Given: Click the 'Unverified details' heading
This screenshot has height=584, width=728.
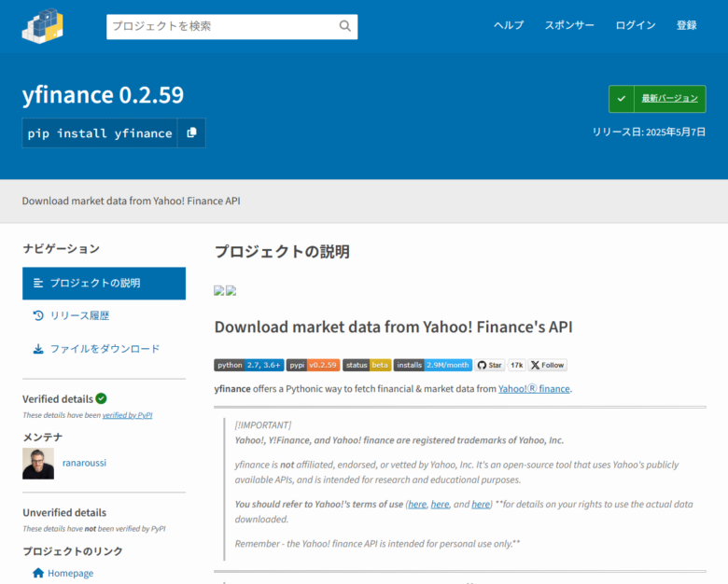Looking at the screenshot, I should coord(64,512).
